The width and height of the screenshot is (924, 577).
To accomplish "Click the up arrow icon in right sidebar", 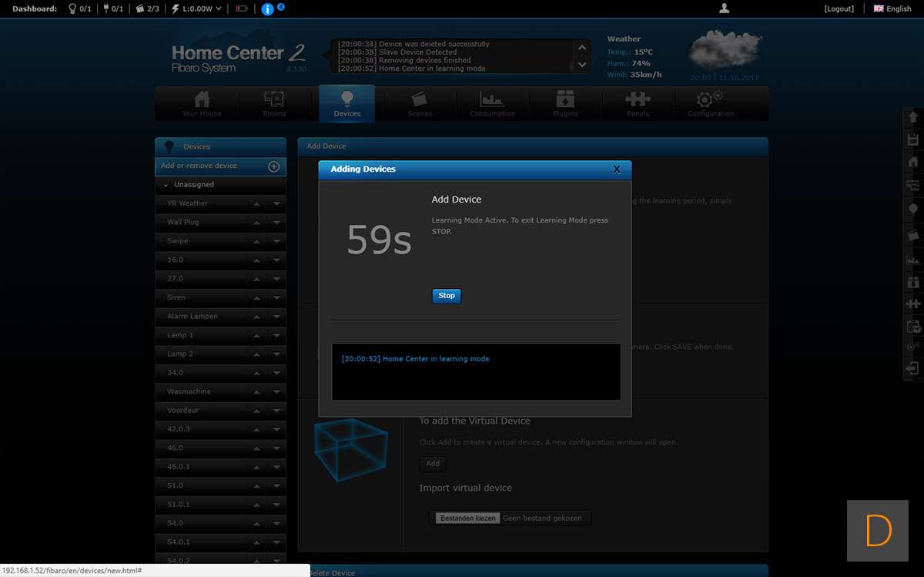I will (x=913, y=117).
